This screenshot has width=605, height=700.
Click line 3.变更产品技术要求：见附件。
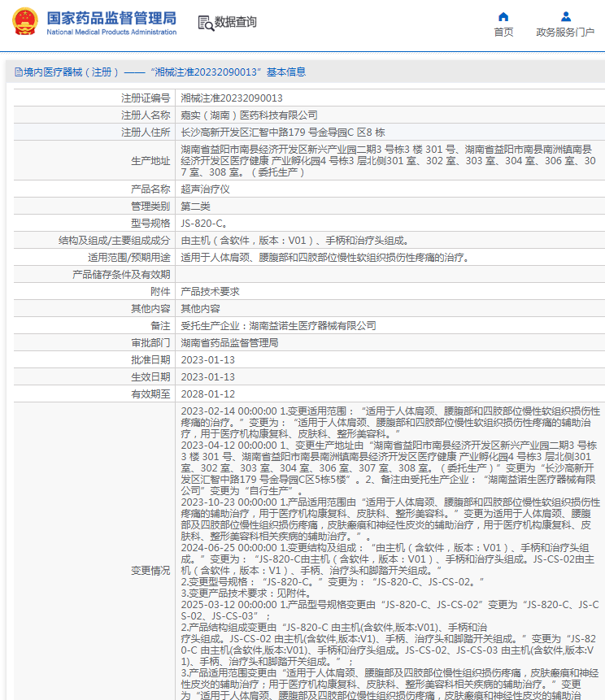[246, 593]
